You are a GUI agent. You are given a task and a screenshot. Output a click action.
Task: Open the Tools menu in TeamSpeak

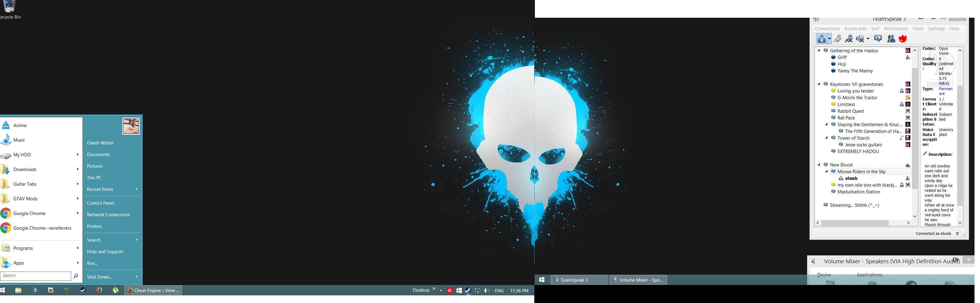(x=918, y=29)
